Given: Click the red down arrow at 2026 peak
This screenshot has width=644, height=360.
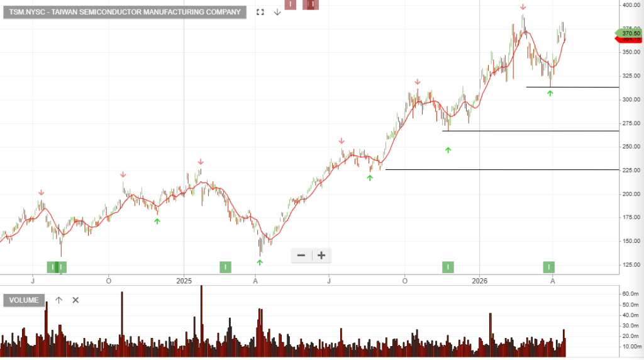Looking at the screenshot, I should click(523, 7).
